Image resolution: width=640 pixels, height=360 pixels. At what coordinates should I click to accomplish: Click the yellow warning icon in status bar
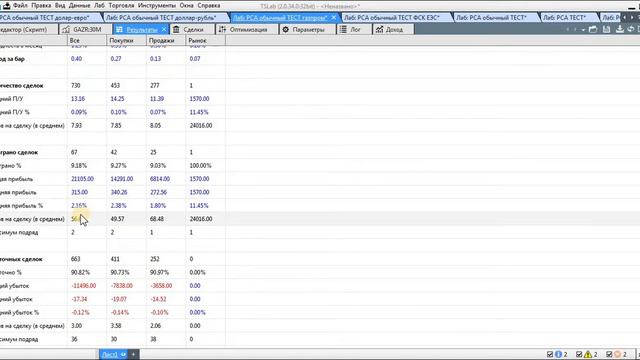[588, 354]
